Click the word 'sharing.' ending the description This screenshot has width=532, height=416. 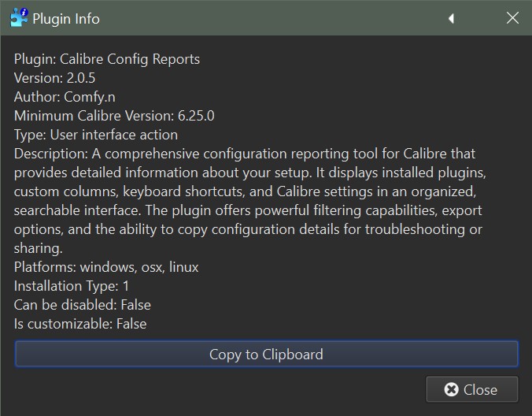tap(37, 248)
